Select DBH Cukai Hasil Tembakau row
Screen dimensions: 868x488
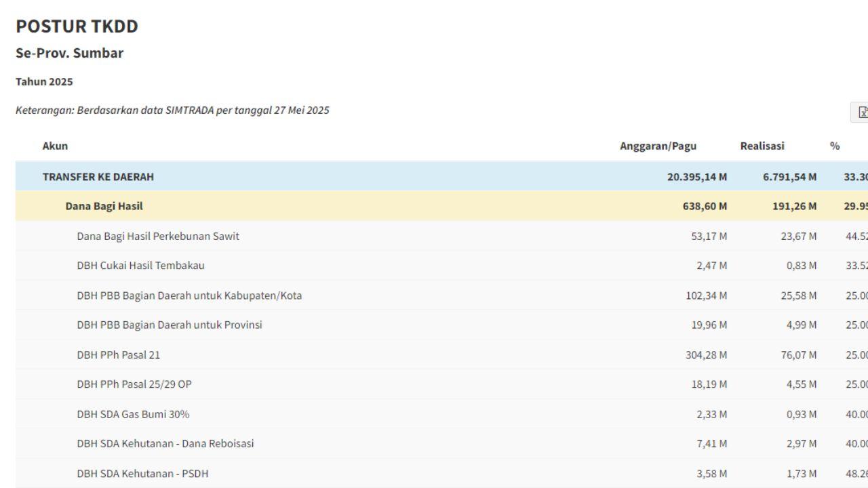pyautogui.click(x=140, y=266)
